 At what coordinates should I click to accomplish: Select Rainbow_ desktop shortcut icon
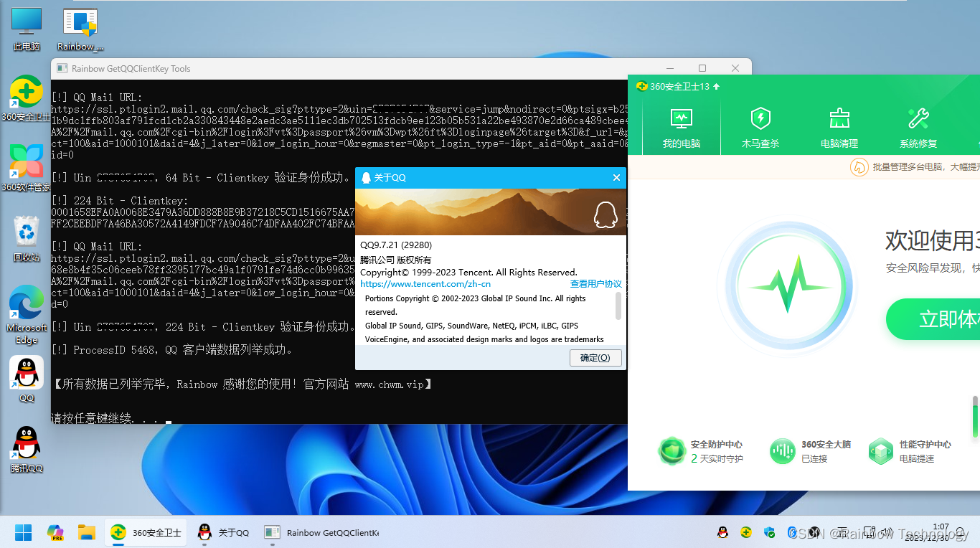(x=80, y=29)
